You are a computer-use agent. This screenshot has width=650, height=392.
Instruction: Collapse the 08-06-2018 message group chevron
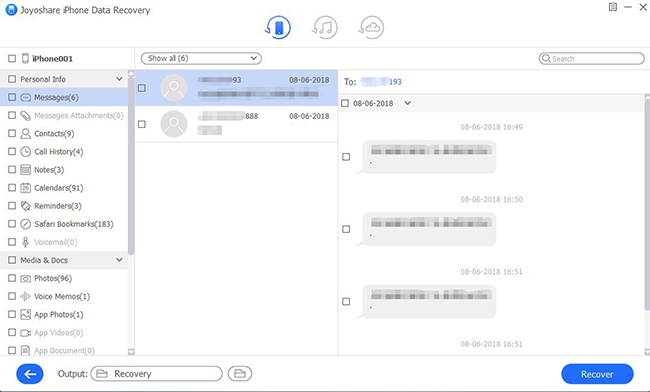[x=407, y=103]
